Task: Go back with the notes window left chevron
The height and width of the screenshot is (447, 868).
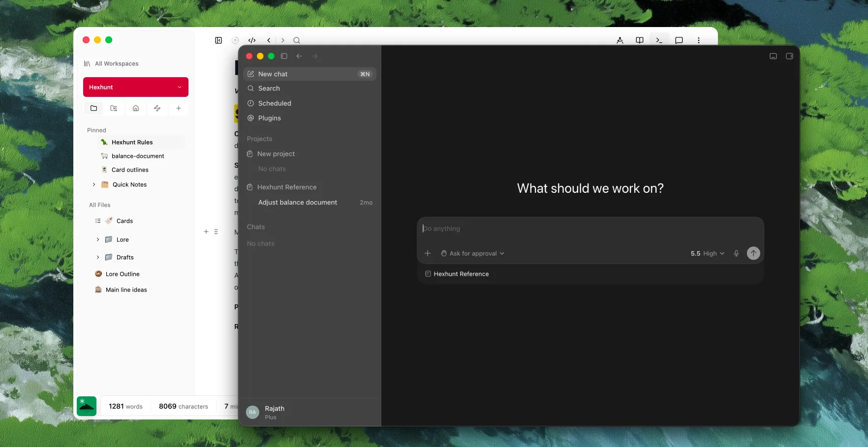Action: (x=269, y=40)
